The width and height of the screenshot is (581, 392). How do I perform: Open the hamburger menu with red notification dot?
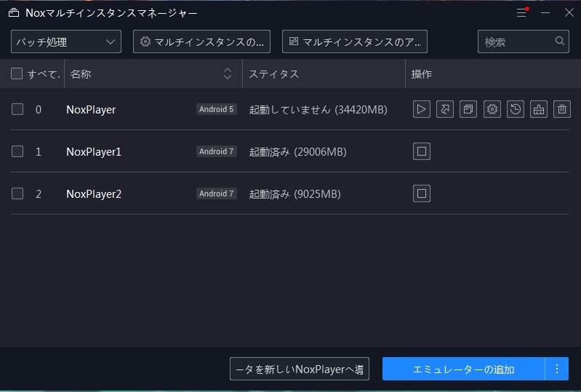tap(521, 12)
